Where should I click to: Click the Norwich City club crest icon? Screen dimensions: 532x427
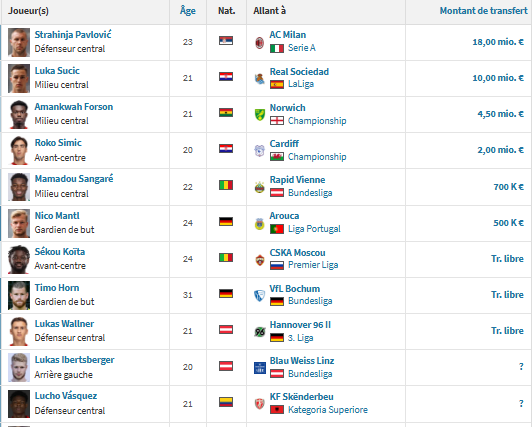point(260,115)
